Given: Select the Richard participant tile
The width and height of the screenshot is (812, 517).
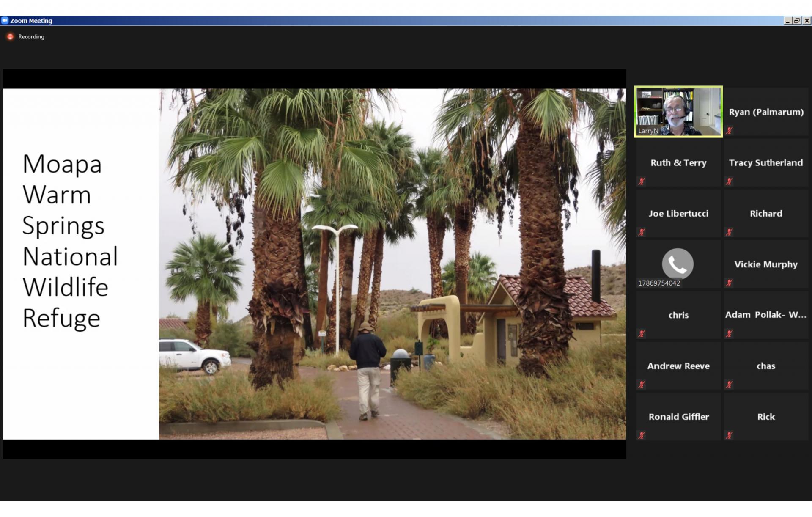Looking at the screenshot, I should pyautogui.click(x=765, y=213).
